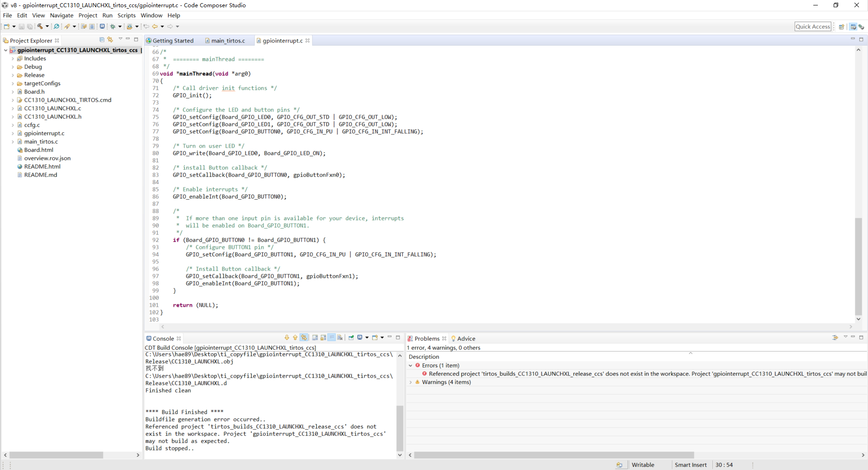Toggle Link with Editor in Project Explorer

tap(110, 40)
